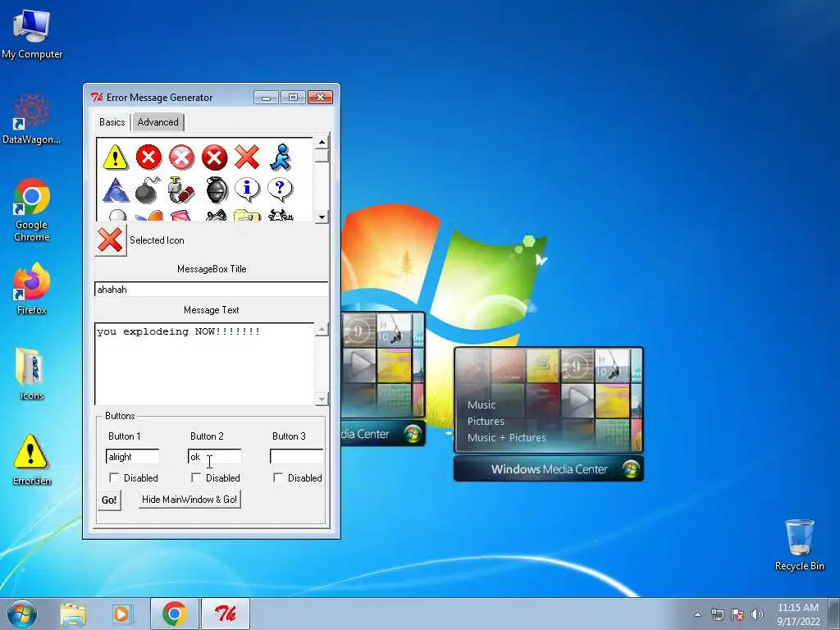
Task: Open the Action Center flag tray icon
Action: [737, 614]
